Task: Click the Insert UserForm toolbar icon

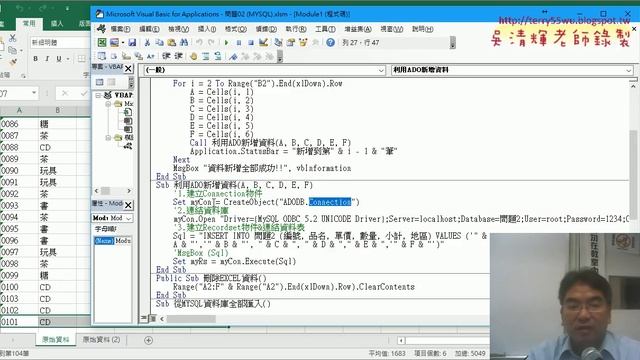Action: (114, 42)
